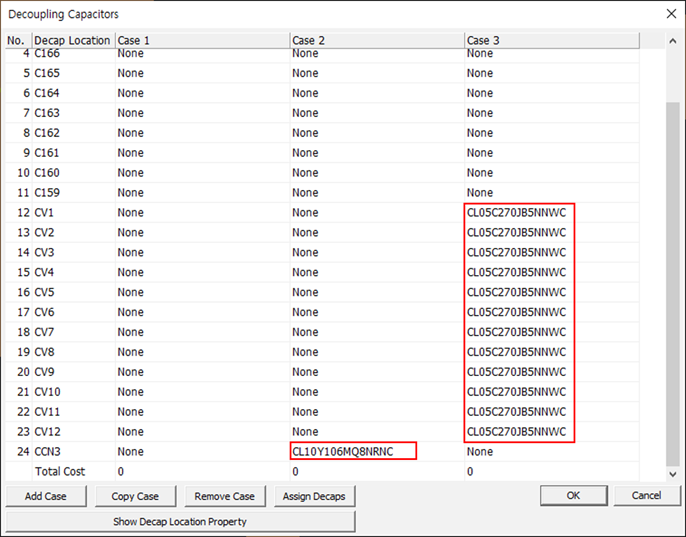
Task: Select the Case 3 column header
Action: tap(550, 40)
